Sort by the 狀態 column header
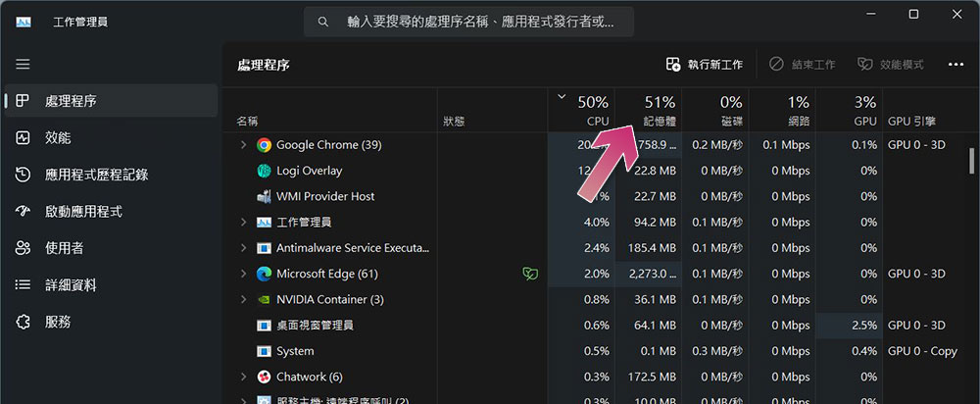This screenshot has width=980, height=404. [x=493, y=111]
